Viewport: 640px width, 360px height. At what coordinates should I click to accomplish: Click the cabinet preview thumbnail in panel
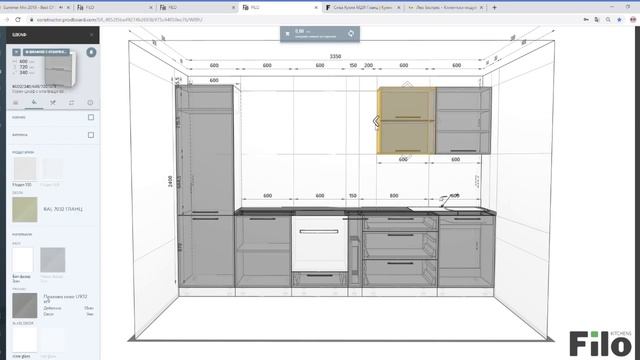[x=60, y=70]
